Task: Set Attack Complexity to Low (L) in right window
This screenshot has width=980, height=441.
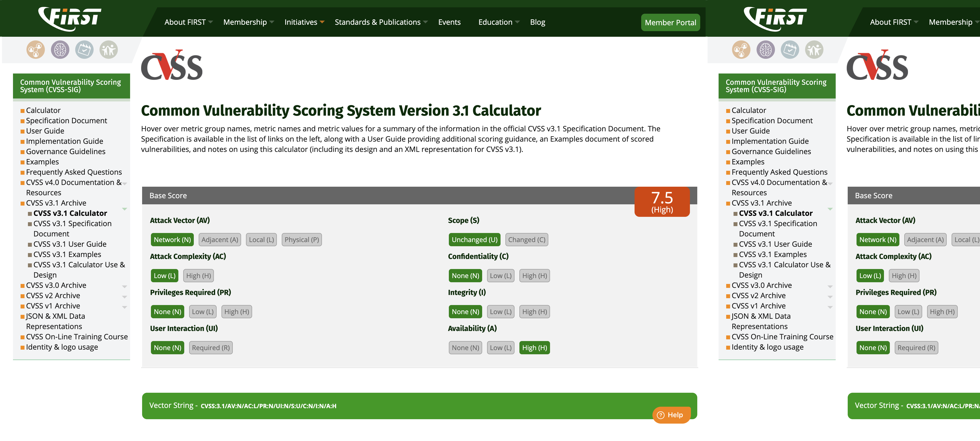Action: tap(870, 275)
